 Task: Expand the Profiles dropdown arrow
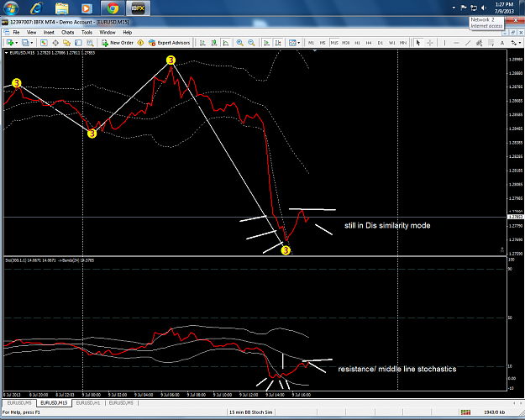[32, 43]
